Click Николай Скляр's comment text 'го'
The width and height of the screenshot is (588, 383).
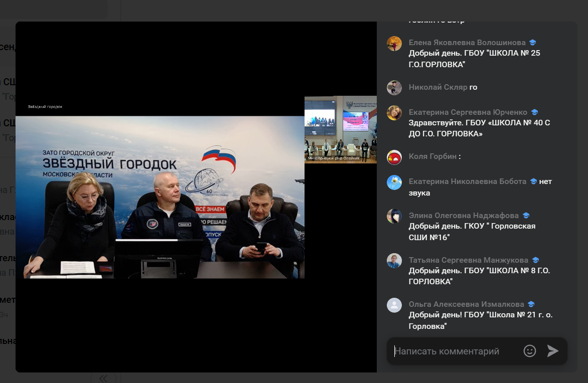pyautogui.click(x=473, y=87)
